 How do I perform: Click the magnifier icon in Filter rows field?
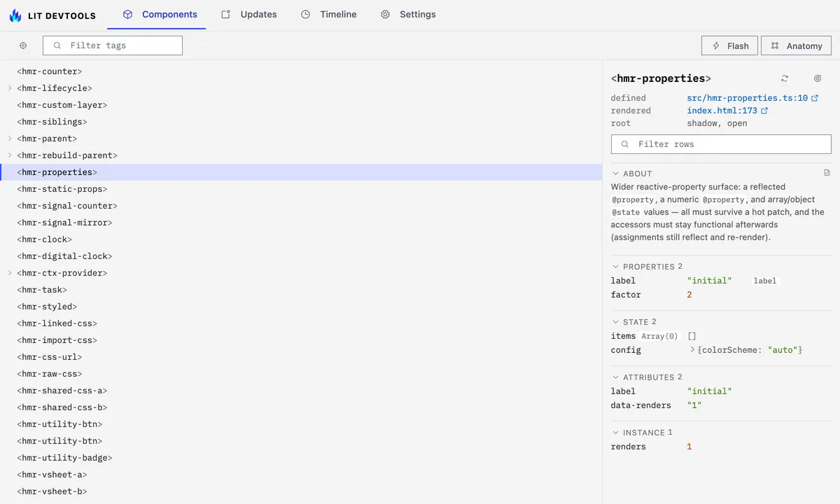(625, 144)
